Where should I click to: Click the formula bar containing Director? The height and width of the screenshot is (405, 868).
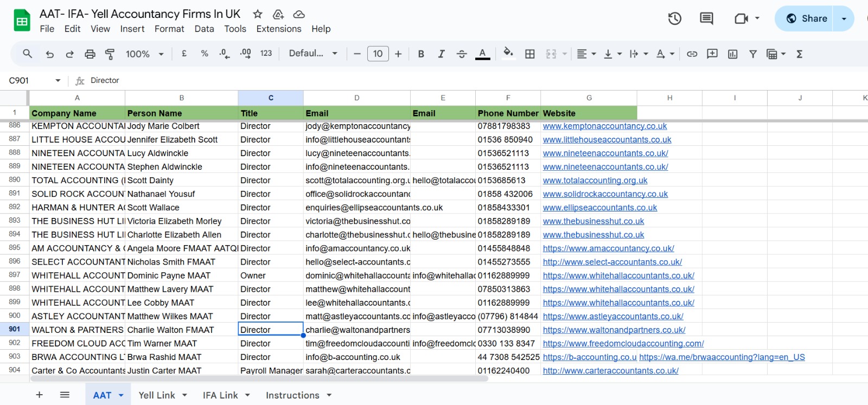coord(477,80)
